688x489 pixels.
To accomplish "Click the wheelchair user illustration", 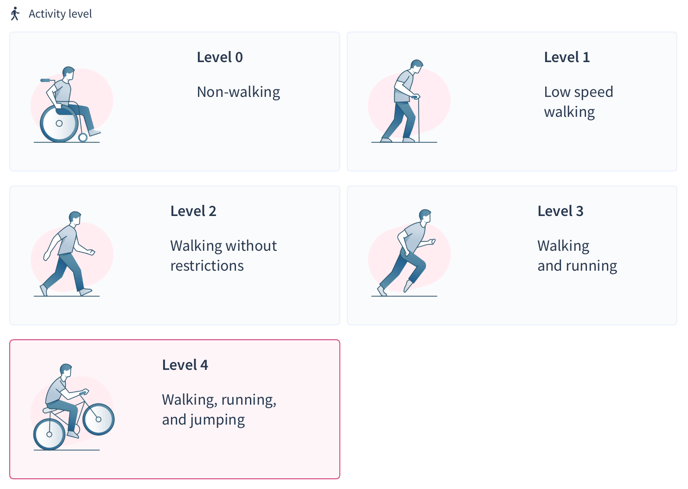I will (72, 104).
